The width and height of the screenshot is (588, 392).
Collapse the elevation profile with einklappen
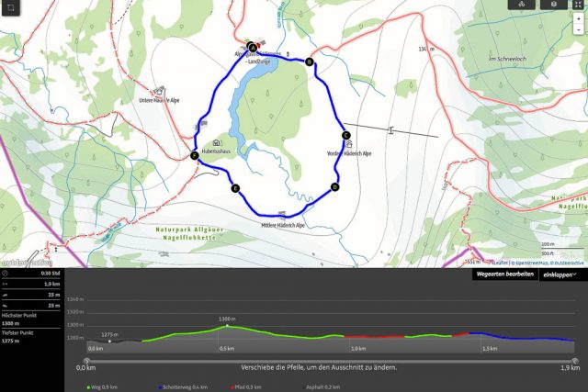pyautogui.click(x=559, y=274)
